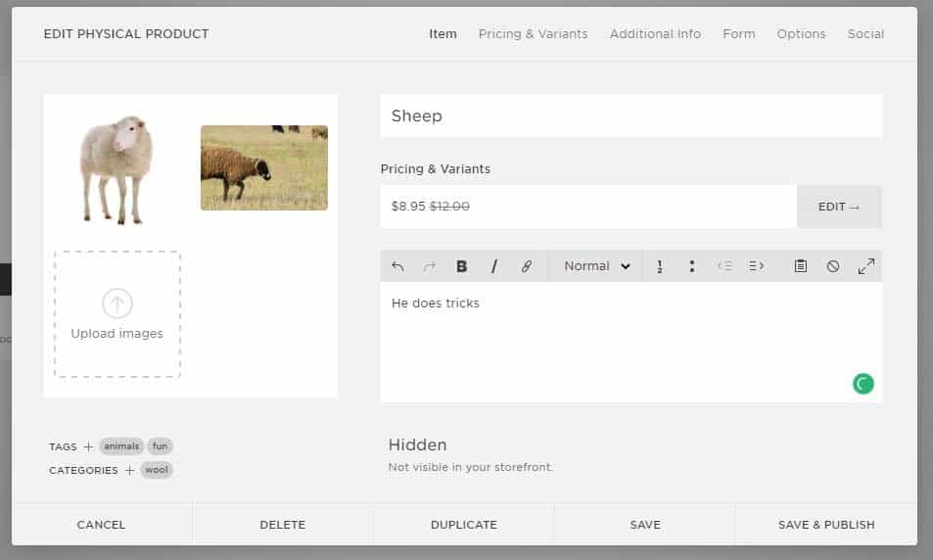
Task: Click the Sheep product name field
Action: [x=630, y=116]
